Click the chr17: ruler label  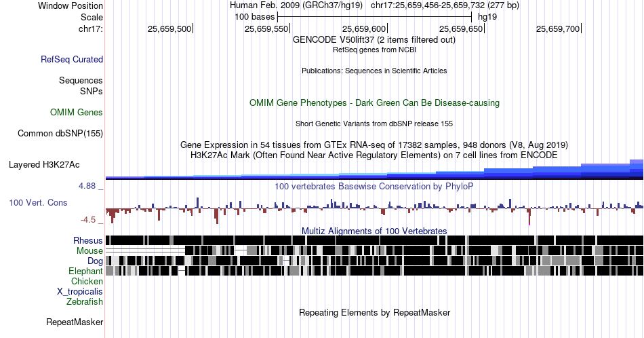tap(91, 29)
